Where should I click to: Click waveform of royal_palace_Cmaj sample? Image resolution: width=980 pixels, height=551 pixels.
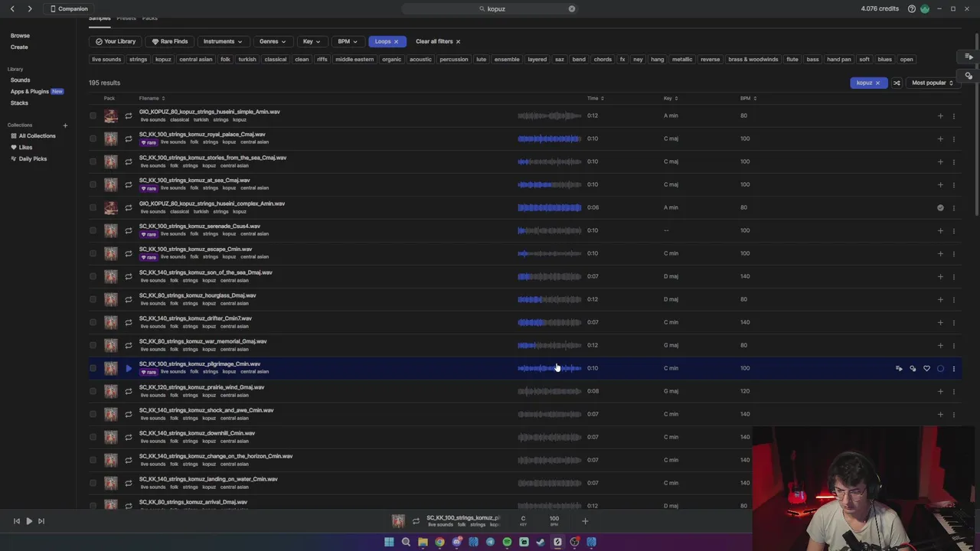click(x=550, y=139)
